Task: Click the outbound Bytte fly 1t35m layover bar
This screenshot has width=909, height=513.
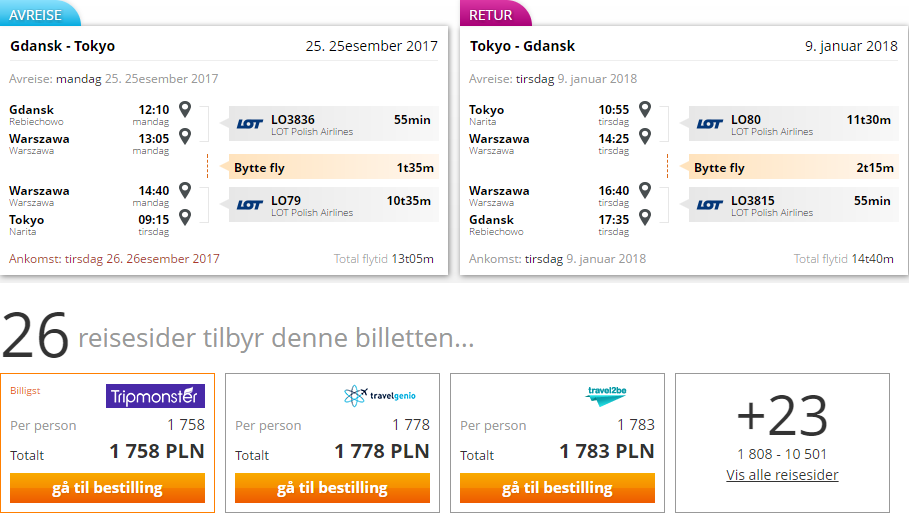Action: click(333, 168)
